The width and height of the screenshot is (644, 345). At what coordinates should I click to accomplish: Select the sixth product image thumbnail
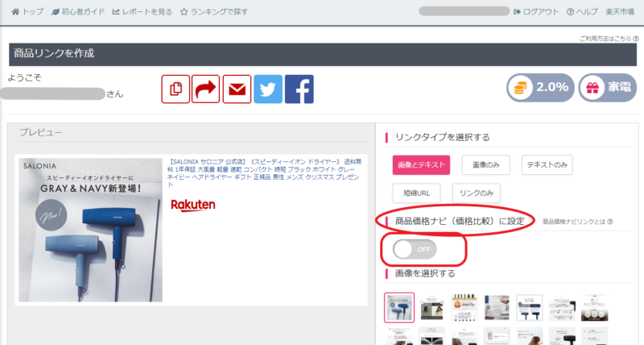pyautogui.click(x=562, y=308)
